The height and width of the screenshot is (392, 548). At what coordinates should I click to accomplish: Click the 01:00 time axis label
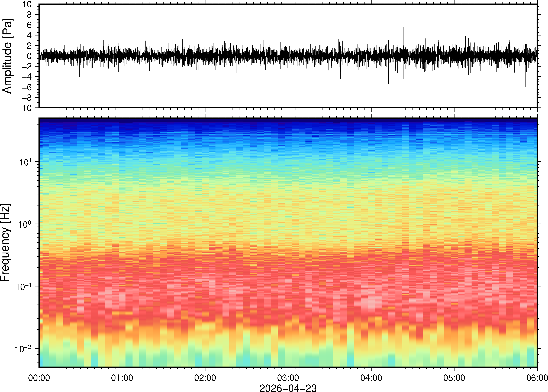tap(122, 378)
